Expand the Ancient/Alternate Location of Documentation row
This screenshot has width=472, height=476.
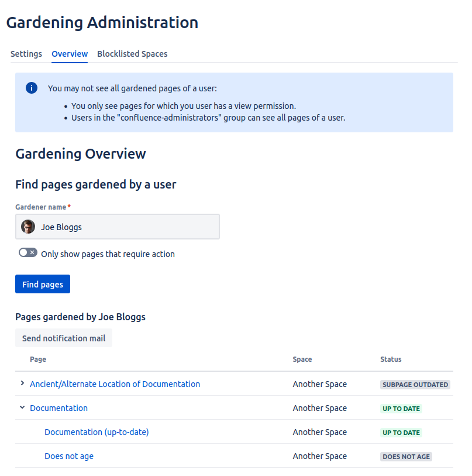pos(22,383)
